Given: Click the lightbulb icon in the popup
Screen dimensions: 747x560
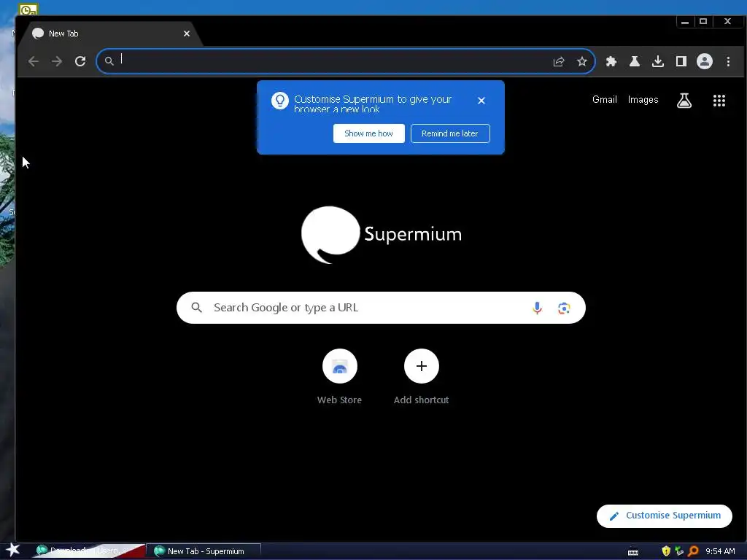Looking at the screenshot, I should (x=280, y=101).
